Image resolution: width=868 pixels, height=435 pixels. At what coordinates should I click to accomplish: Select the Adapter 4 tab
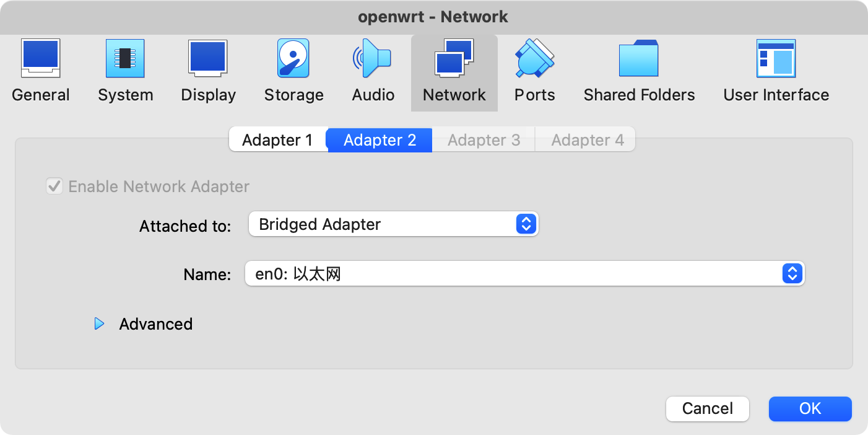tap(587, 140)
